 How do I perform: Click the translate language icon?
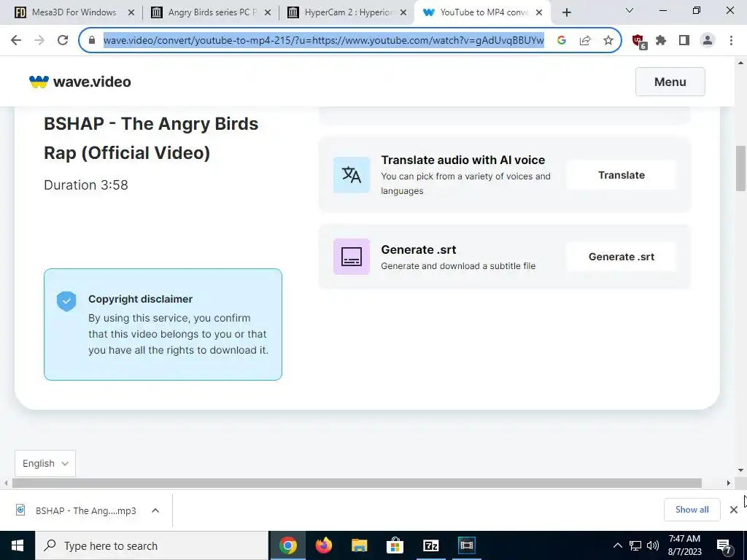[x=352, y=175]
